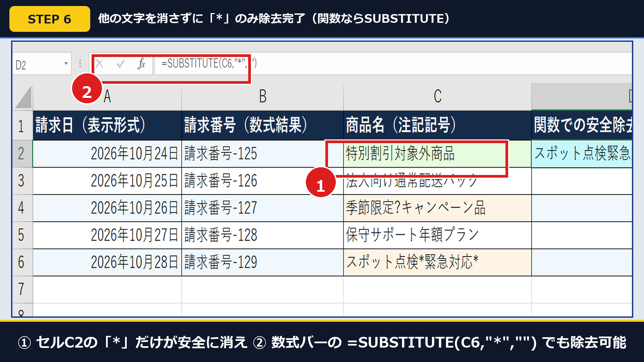The width and height of the screenshot is (644, 362).
Task: Select row 5 header
Action: coord(22,235)
